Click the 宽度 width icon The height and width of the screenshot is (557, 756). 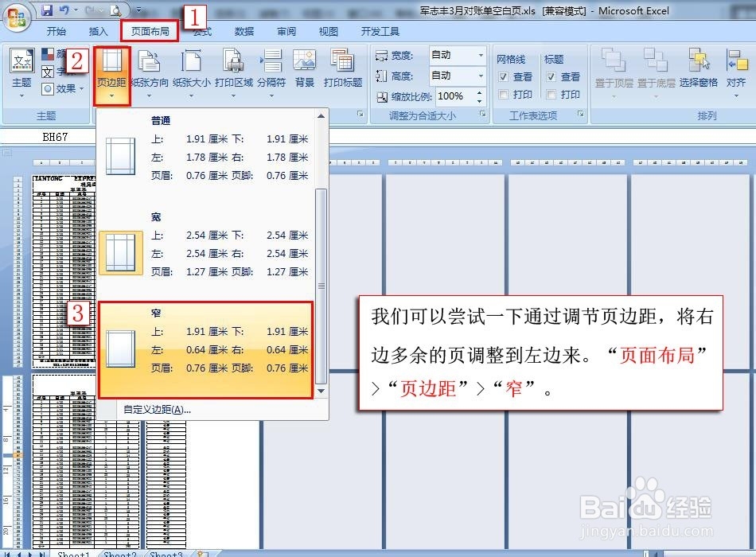click(381, 56)
